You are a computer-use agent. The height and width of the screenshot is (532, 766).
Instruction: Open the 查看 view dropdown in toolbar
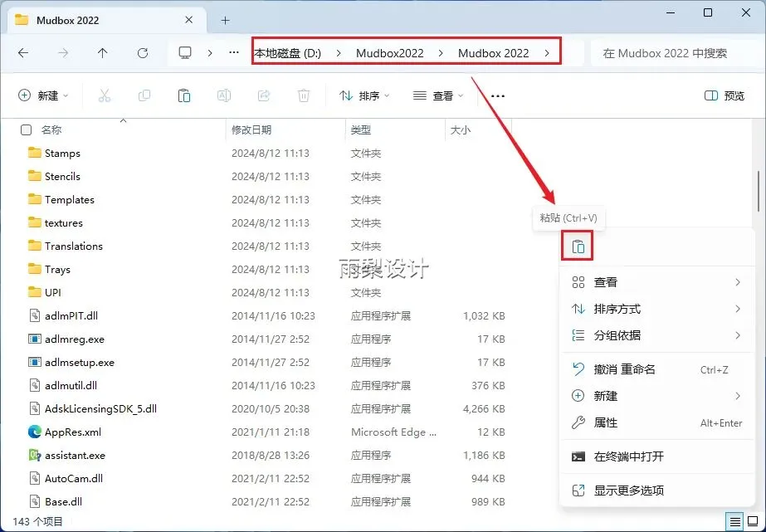pos(438,95)
